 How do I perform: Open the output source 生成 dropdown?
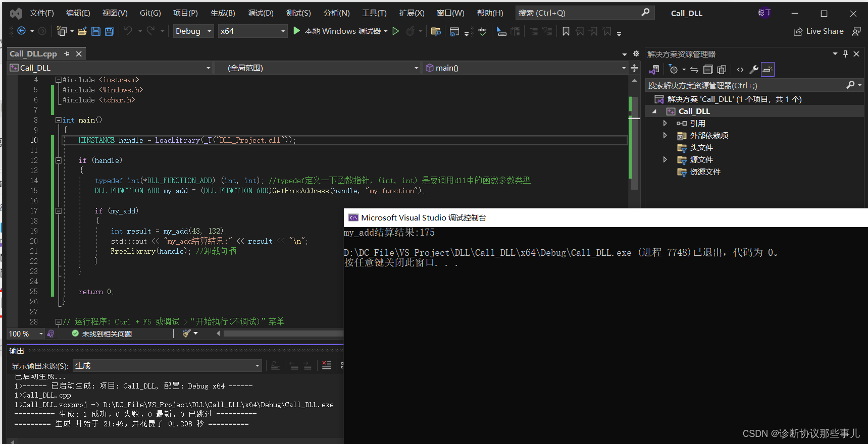pos(168,366)
